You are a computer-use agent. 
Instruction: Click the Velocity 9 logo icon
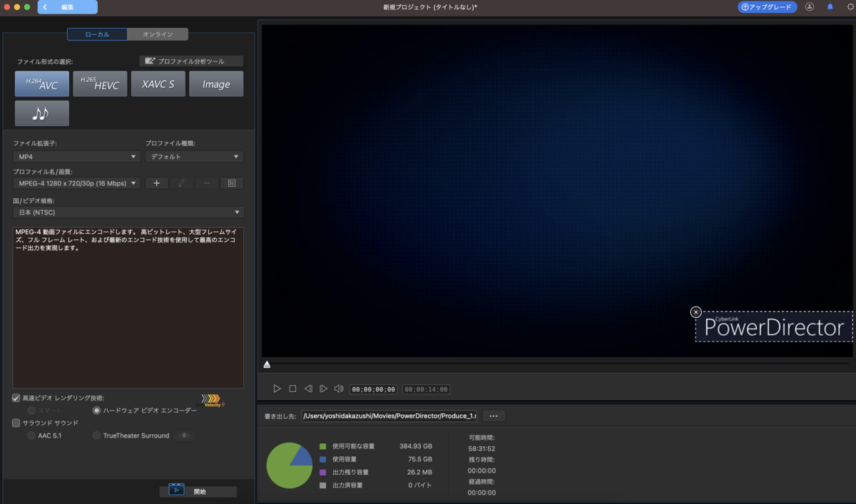click(x=213, y=400)
